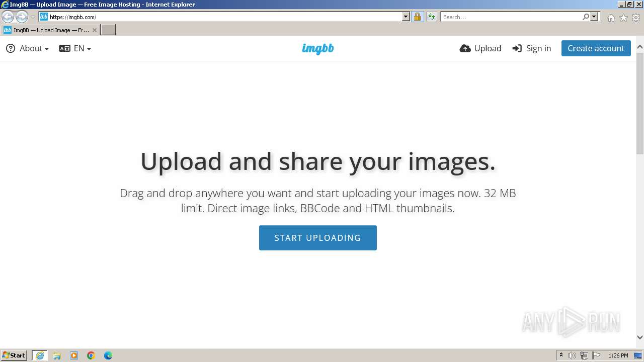Launch Chrome from the taskbar
The height and width of the screenshot is (362, 644).
coord(91,355)
